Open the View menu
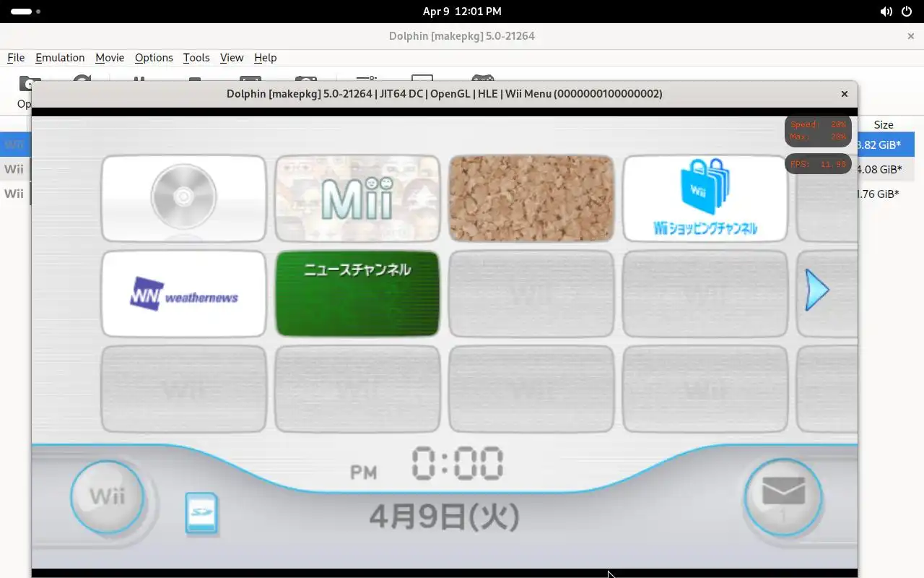This screenshot has height=578, width=924. tap(232, 58)
